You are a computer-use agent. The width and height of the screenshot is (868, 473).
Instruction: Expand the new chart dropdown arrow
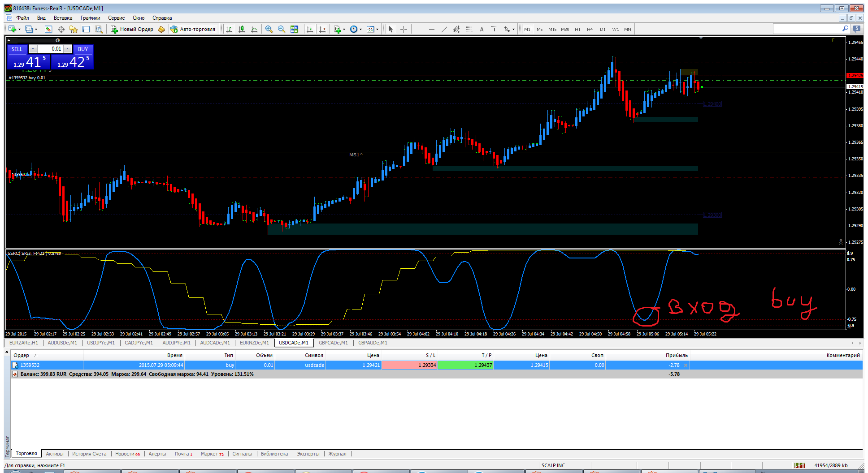point(19,30)
